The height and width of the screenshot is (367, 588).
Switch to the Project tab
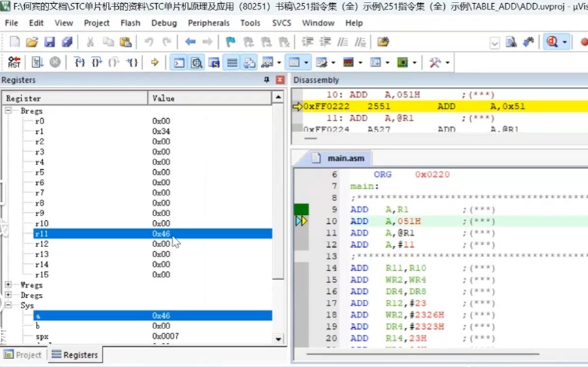[x=24, y=355]
